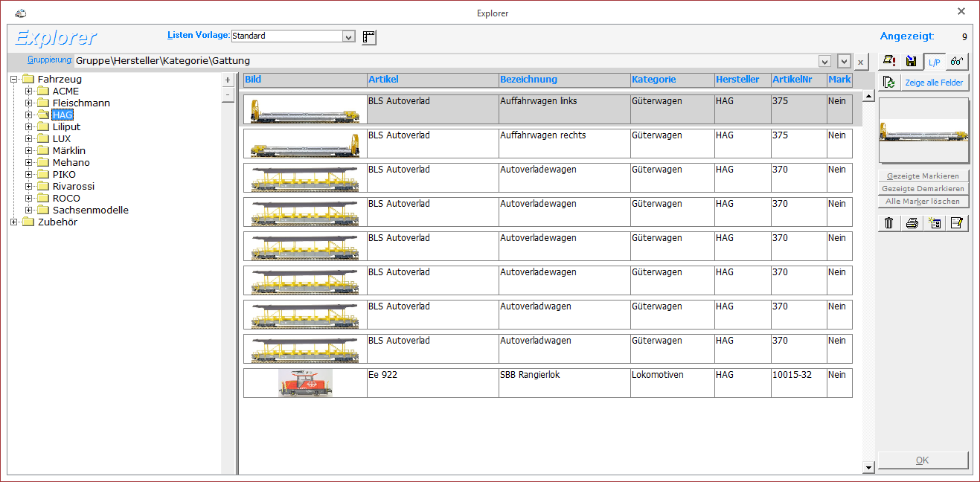This screenshot has height=482, width=980.
Task: Sort by the Bild column header
Action: tap(305, 80)
